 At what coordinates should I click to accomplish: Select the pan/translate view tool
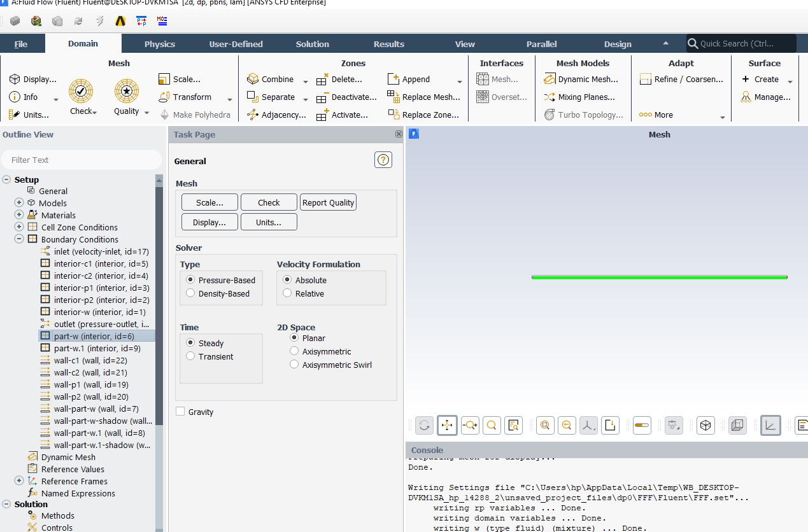point(447,425)
